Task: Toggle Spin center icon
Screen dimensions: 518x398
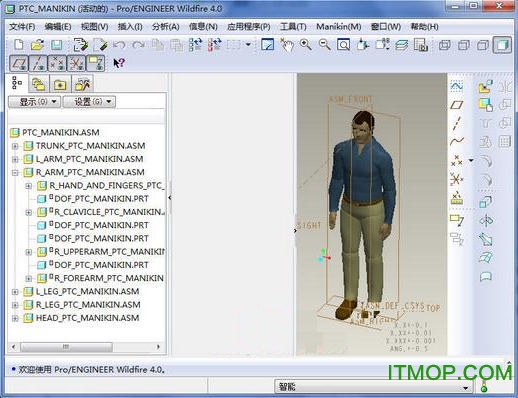Action: (287, 45)
